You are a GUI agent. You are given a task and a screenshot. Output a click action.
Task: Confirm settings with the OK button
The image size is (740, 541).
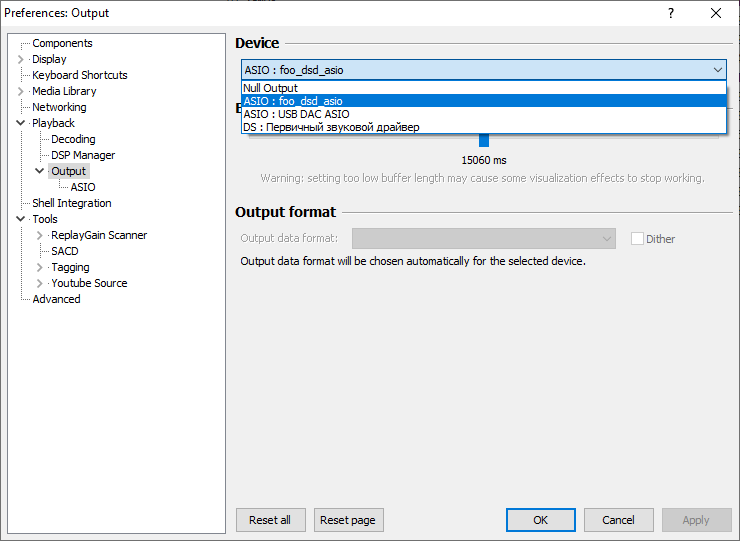[540, 520]
